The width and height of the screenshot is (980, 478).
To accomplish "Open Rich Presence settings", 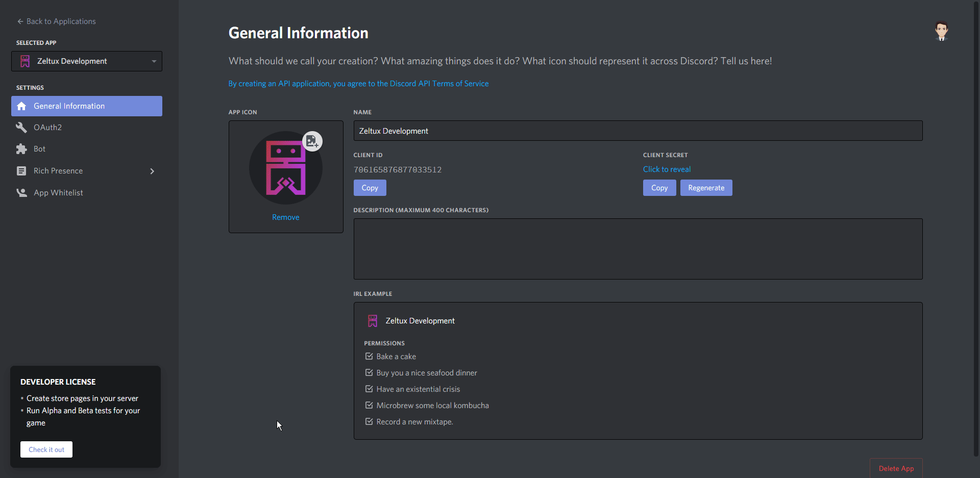I will (x=87, y=171).
